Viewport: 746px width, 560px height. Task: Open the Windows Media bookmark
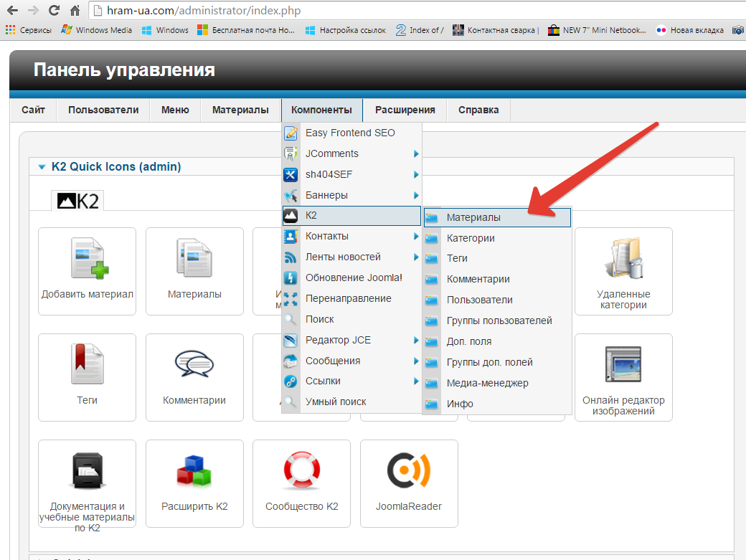click(97, 30)
